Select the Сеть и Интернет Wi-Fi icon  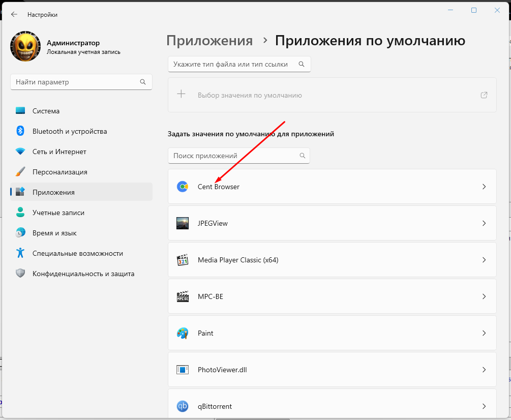20,152
